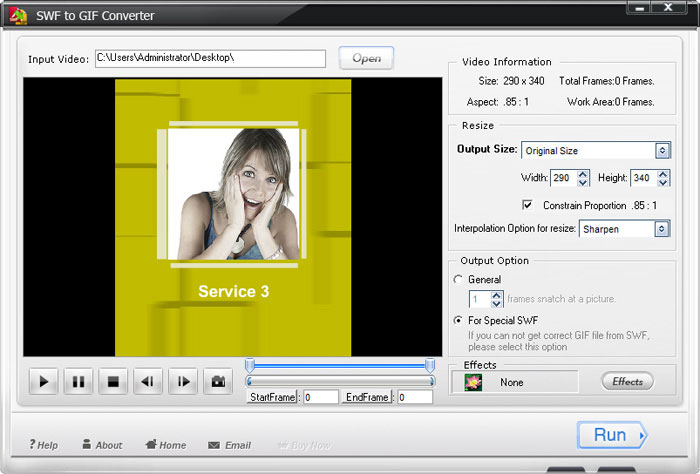Decrease Width value
The width and height of the screenshot is (700, 474).
583,182
